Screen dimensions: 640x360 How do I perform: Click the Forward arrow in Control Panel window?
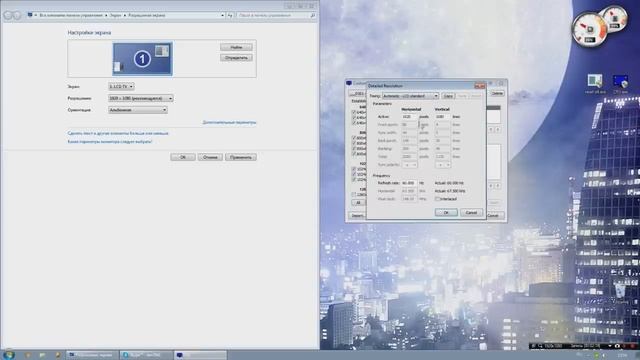17,15
